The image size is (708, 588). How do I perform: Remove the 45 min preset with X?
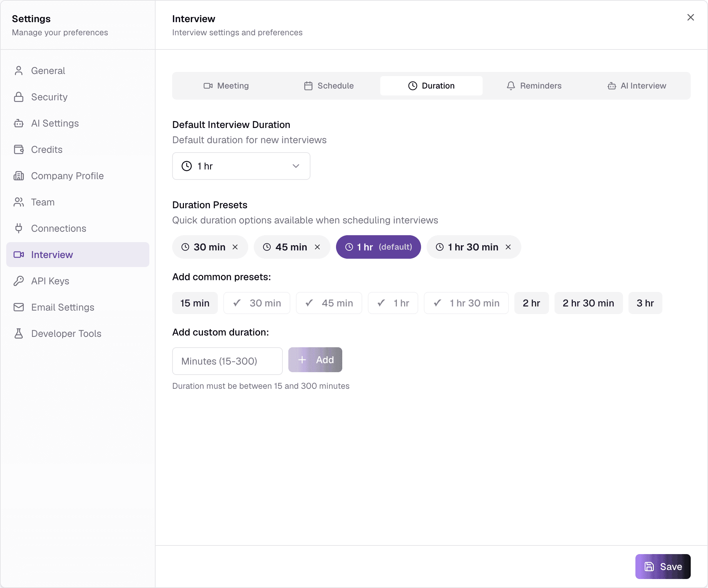317,247
